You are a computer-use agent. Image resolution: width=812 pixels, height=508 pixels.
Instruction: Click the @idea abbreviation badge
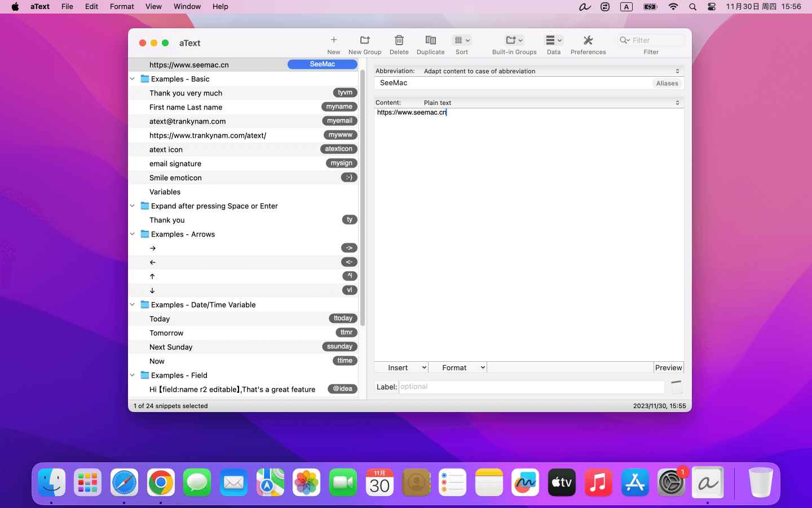(x=342, y=389)
